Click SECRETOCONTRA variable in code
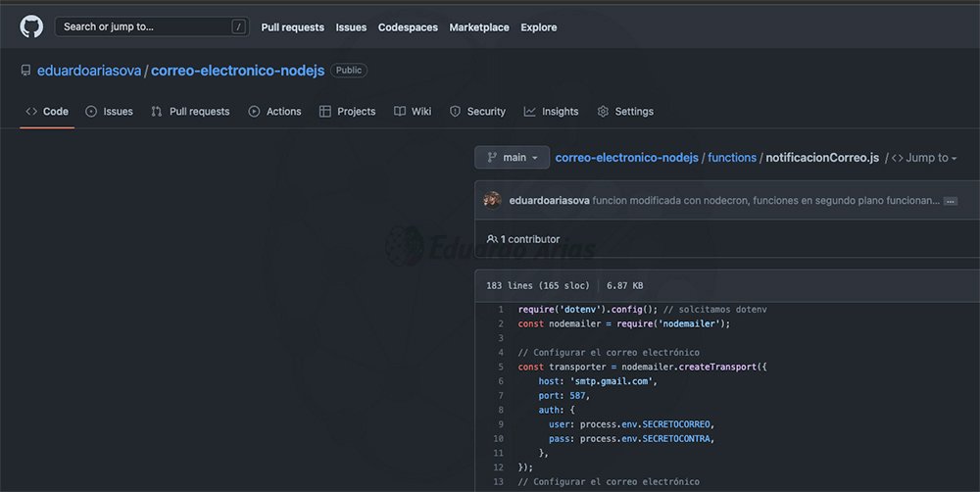 point(676,439)
